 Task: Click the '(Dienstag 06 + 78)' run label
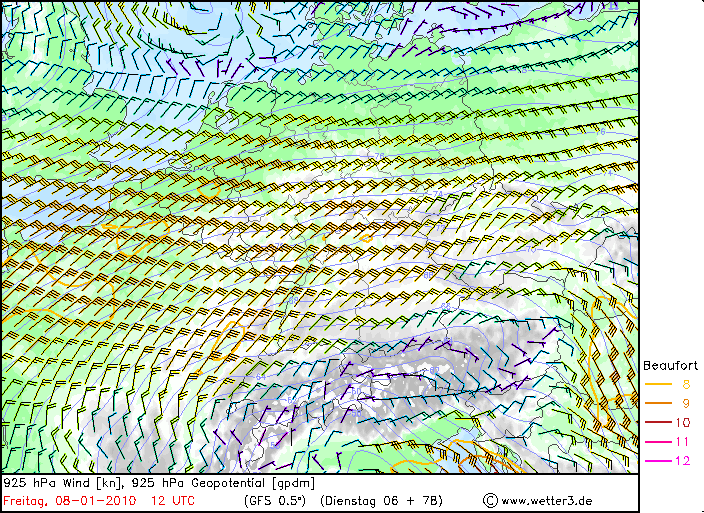pos(381,500)
